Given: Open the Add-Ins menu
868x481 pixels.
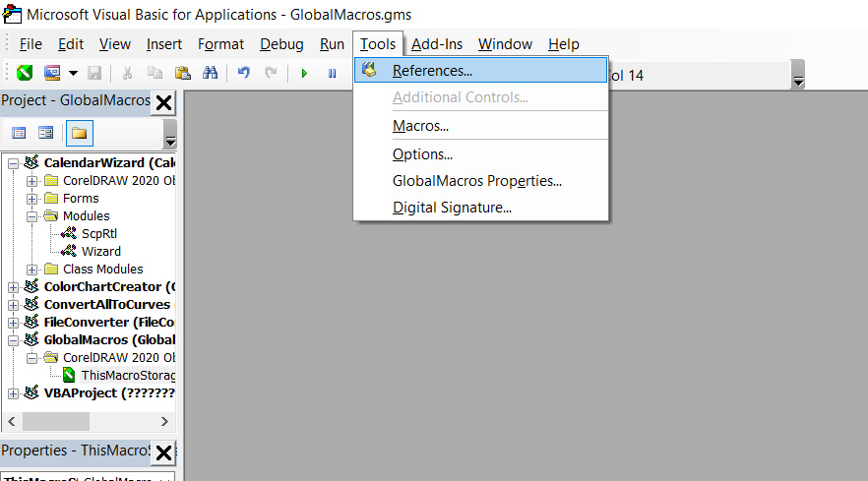Looking at the screenshot, I should 437,43.
